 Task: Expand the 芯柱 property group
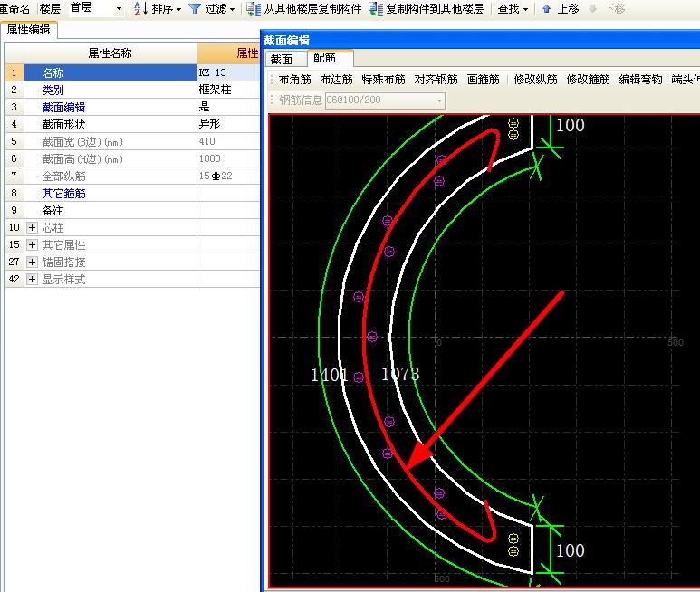pos(32,227)
